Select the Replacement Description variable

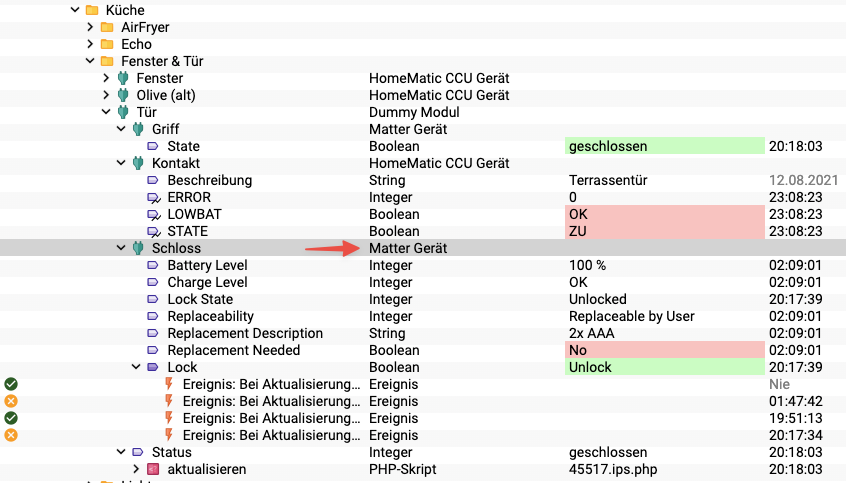[x=245, y=333]
